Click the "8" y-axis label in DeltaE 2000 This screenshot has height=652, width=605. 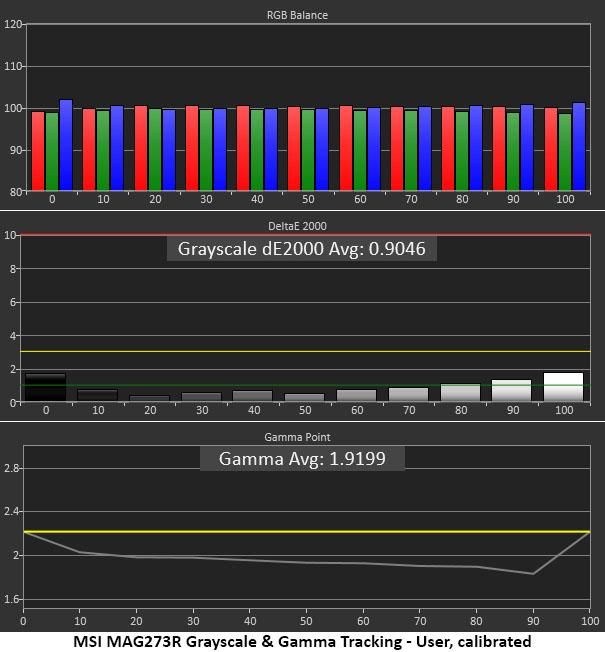click(13, 269)
